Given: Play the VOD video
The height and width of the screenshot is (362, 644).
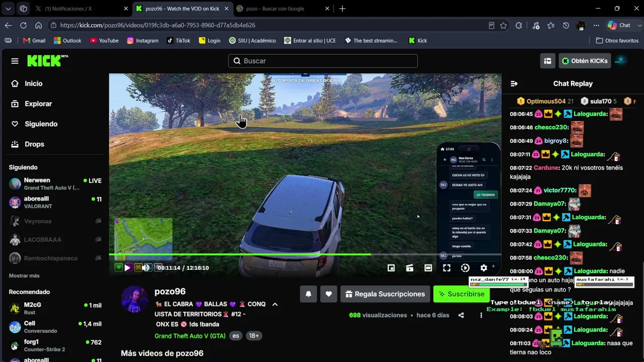Looking at the screenshot, I should 127,268.
